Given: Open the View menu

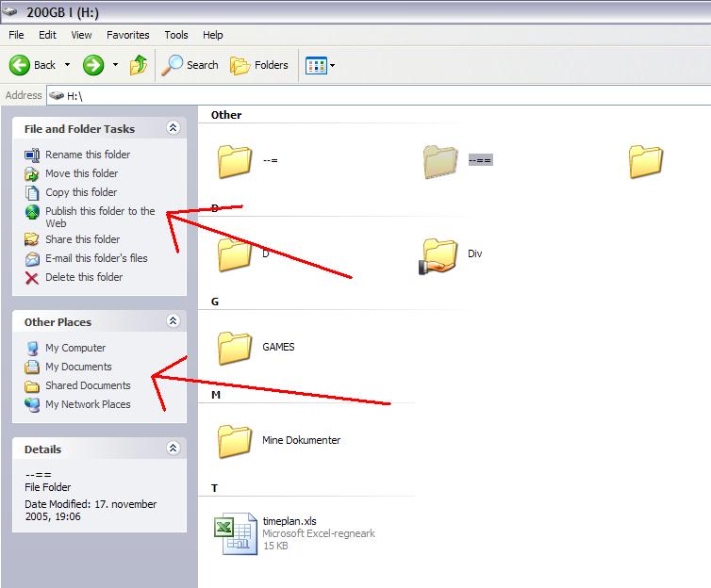Looking at the screenshot, I should 82,35.
